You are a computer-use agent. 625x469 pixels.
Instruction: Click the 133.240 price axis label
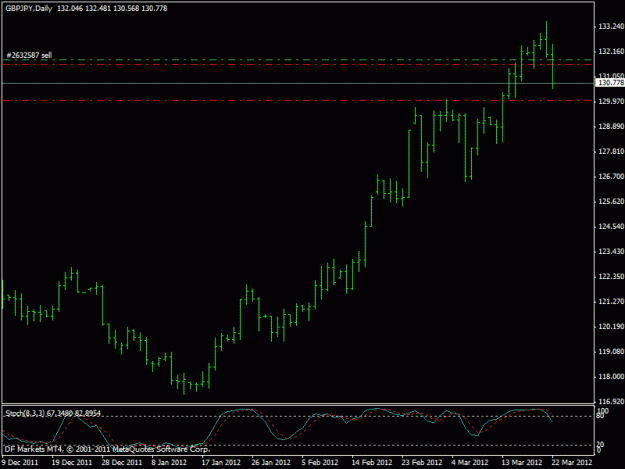(611, 26)
